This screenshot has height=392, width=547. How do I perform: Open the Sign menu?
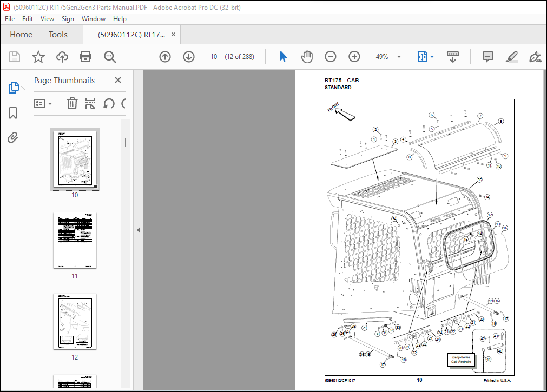tap(68, 19)
